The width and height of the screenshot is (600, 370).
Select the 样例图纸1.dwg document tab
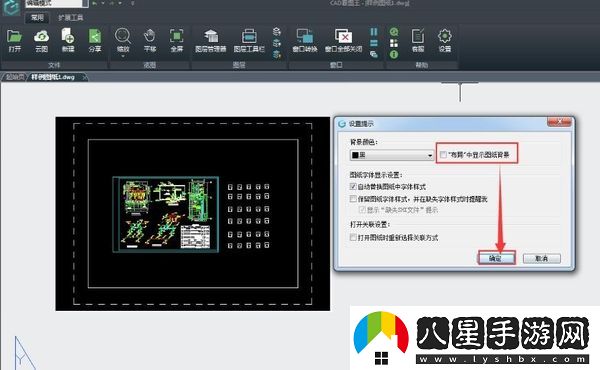(x=53, y=77)
